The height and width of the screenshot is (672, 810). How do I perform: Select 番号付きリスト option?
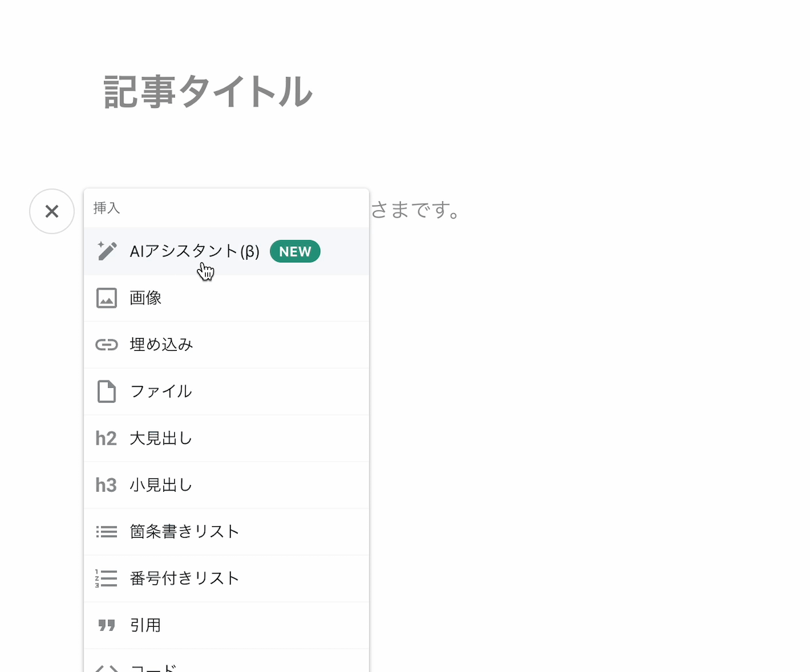click(x=184, y=578)
